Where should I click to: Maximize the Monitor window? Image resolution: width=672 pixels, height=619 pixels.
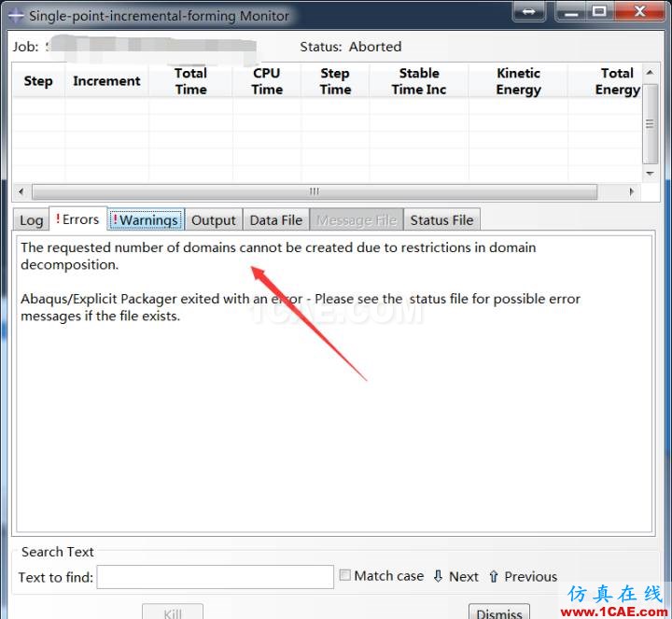[600, 11]
